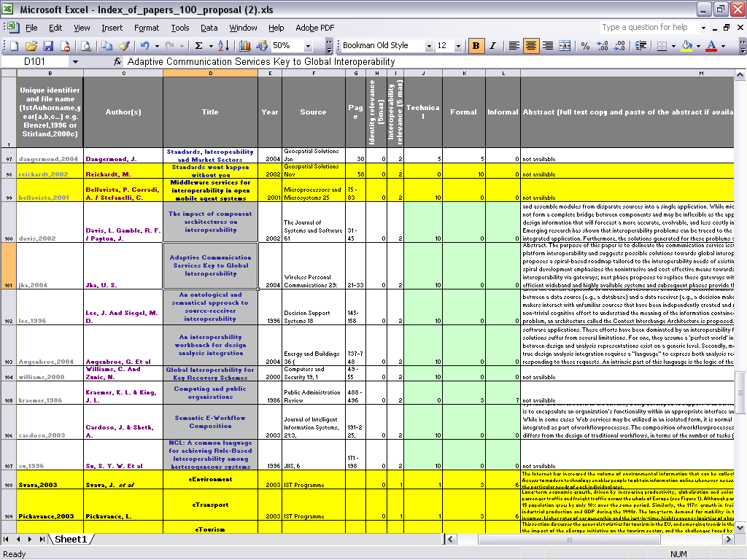
Task: Click the Save icon in the toolbar
Action: (47, 46)
